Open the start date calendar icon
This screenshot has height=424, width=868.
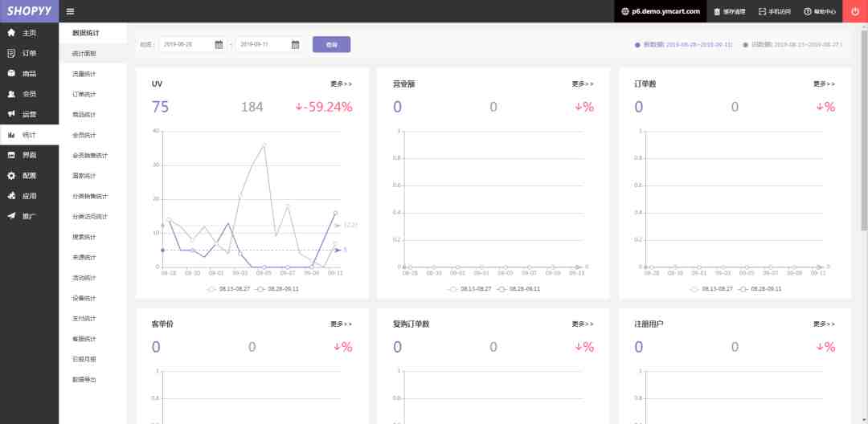click(x=219, y=45)
